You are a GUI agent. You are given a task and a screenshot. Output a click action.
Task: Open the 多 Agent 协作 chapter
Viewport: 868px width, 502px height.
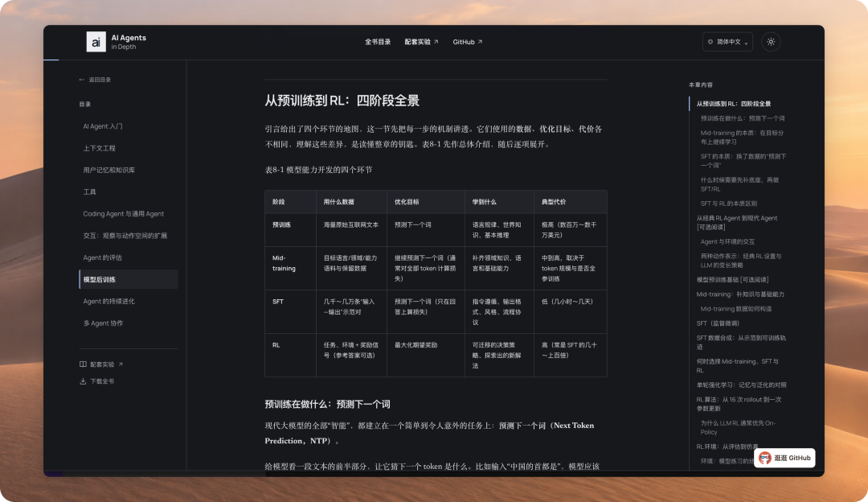[103, 323]
